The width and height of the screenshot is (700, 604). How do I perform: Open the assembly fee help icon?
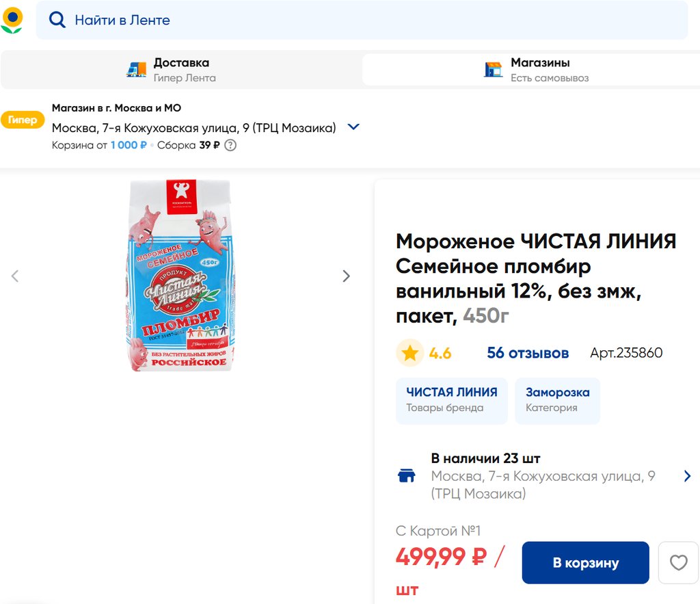[x=230, y=145]
